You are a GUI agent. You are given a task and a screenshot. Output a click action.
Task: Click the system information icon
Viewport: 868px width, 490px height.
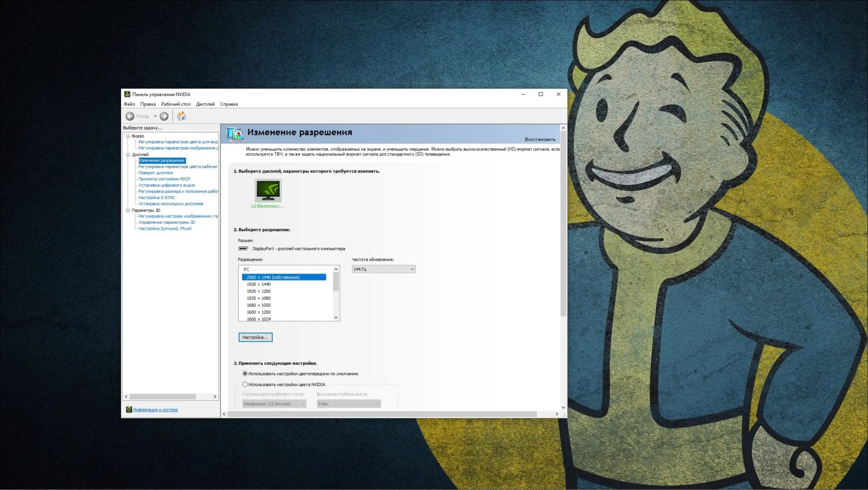coord(129,410)
